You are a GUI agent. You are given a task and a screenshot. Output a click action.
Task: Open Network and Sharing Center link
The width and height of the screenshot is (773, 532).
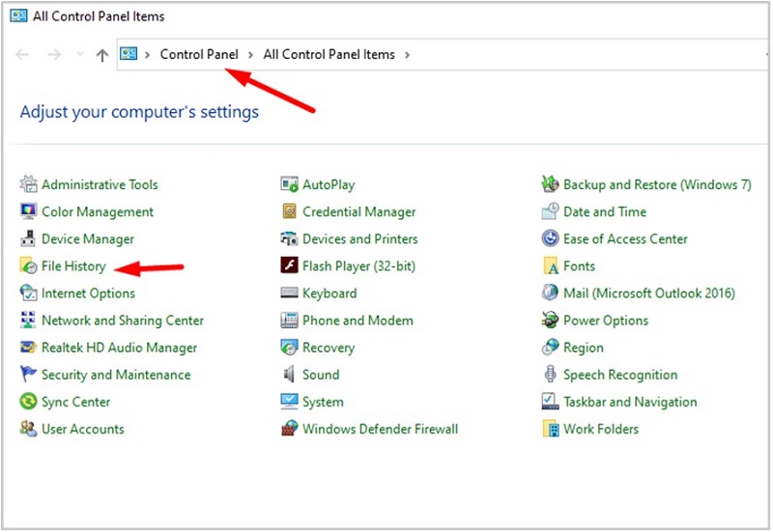(123, 321)
